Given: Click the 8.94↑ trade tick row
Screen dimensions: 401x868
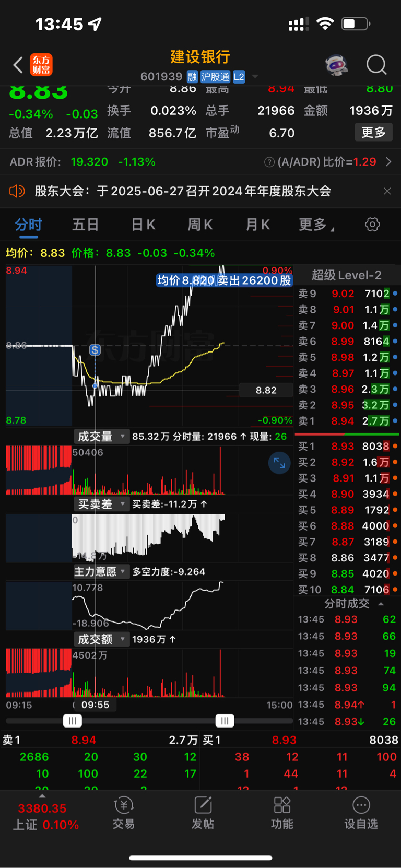Looking at the screenshot, I should [347, 705].
